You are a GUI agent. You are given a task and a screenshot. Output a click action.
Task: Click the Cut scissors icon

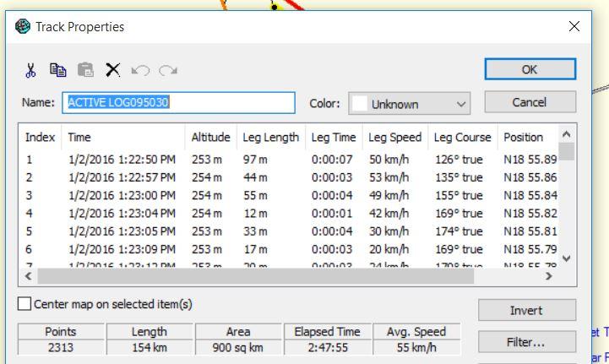pos(30,70)
